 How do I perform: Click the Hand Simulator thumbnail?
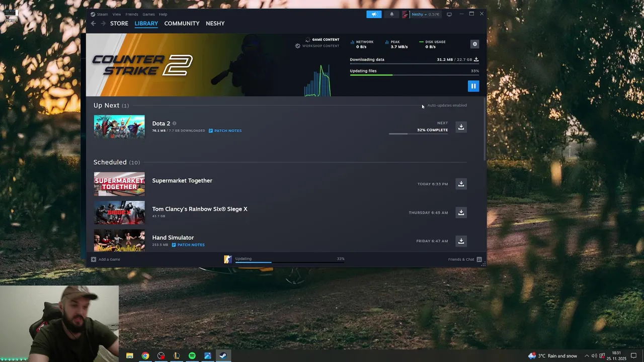point(119,241)
